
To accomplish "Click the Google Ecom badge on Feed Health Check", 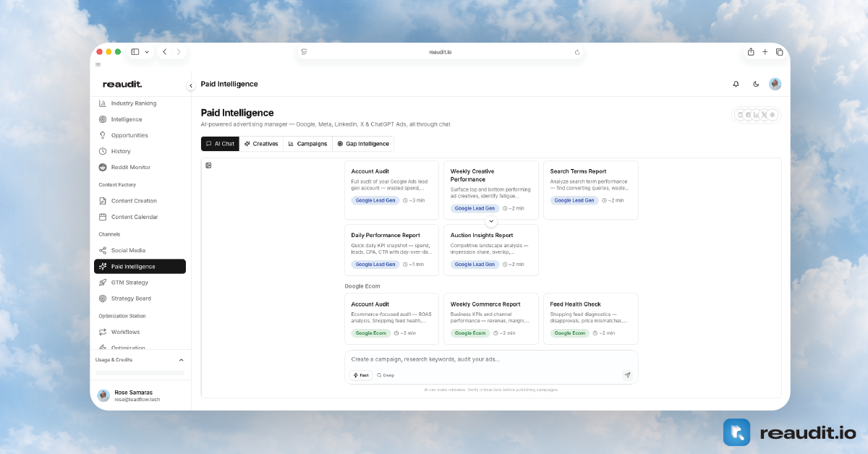I will coord(570,333).
